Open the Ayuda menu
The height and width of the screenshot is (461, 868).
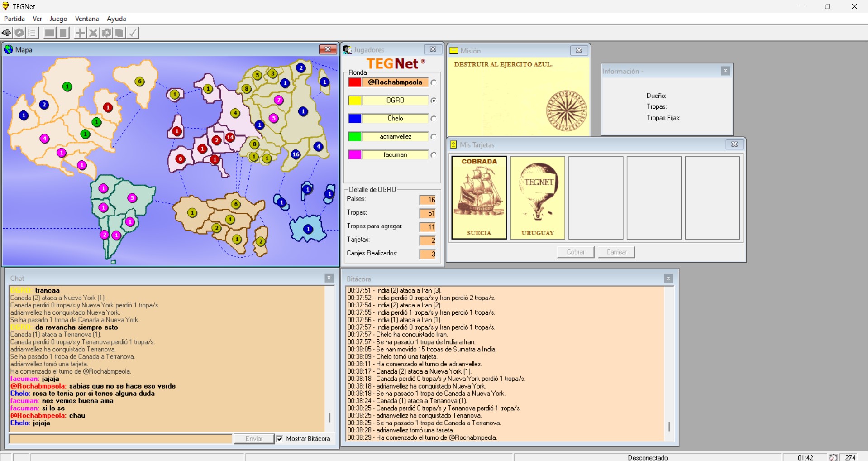116,19
